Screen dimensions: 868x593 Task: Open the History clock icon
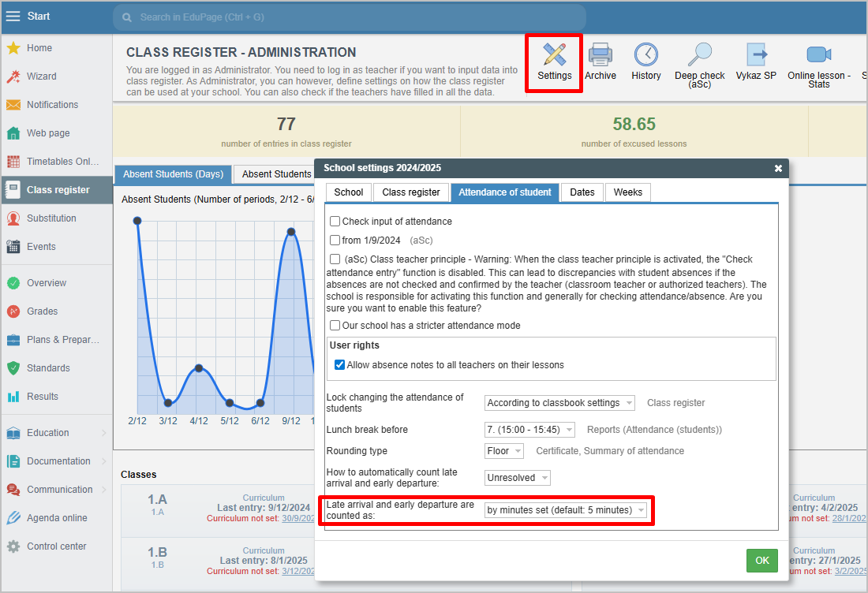646,55
